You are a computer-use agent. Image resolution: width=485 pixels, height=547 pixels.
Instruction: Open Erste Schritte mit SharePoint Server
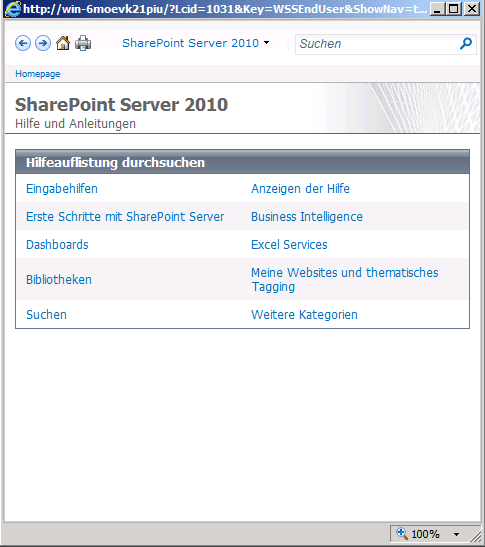[x=125, y=217]
